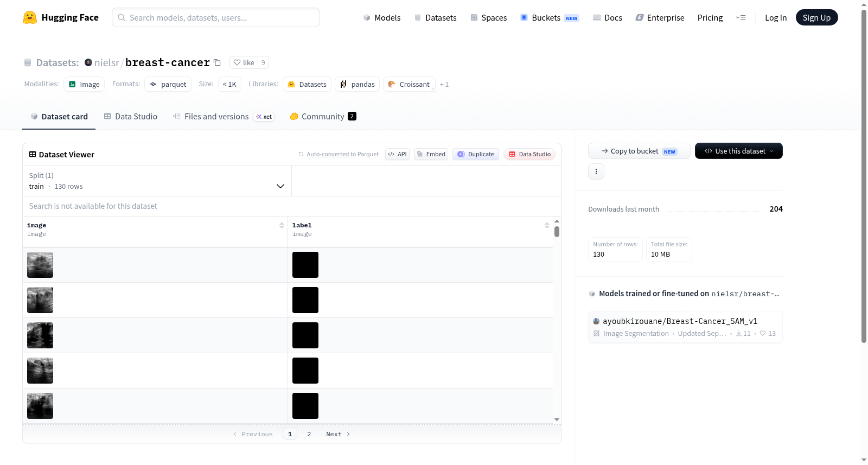This screenshot has width=868, height=465.
Task: Click the heart like icon
Action: click(x=237, y=62)
